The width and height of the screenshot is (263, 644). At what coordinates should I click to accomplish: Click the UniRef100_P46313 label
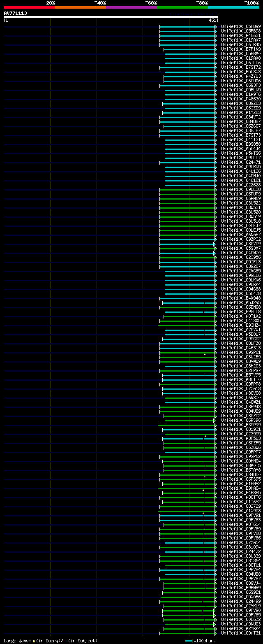pyautogui.click(x=240, y=348)
